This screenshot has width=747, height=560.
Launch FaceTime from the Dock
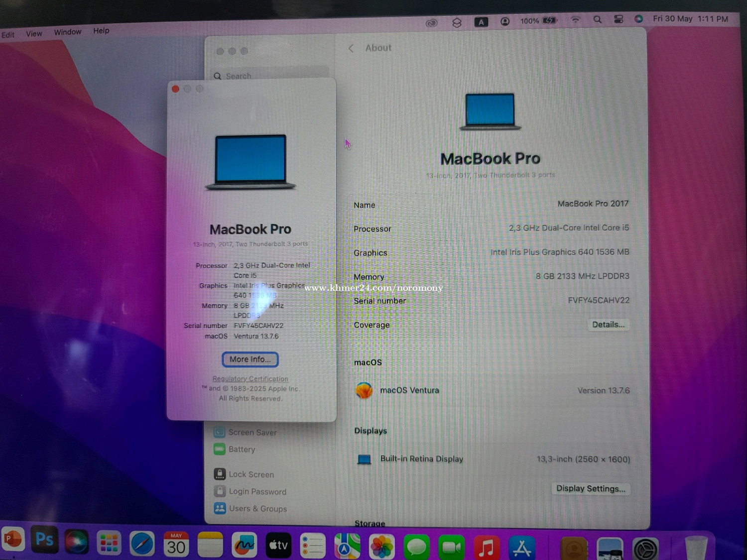click(451, 548)
